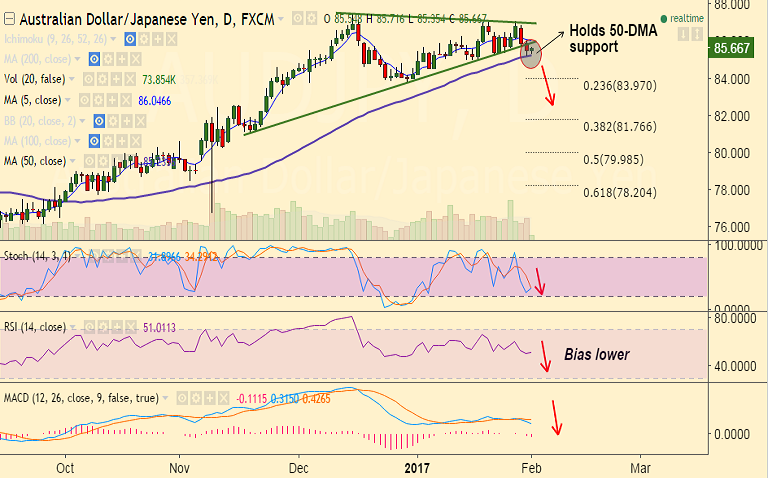Open the MACD settings gear

[x=195, y=398]
